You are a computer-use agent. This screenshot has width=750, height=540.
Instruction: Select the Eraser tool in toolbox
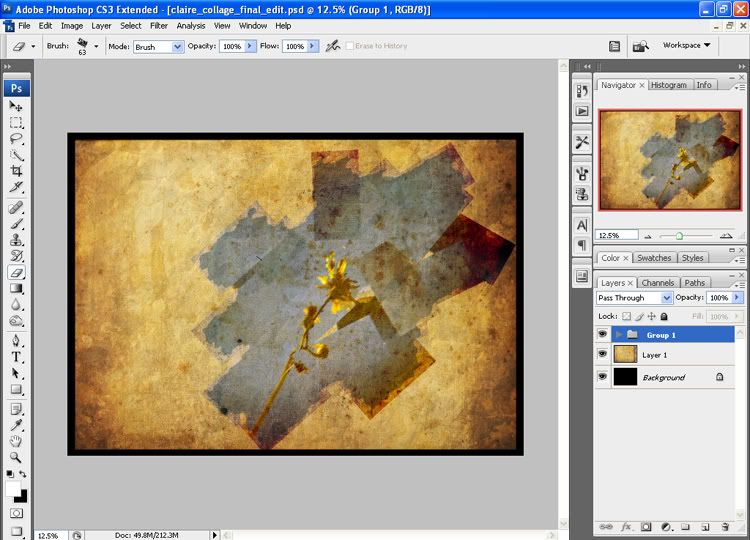pos(16,273)
